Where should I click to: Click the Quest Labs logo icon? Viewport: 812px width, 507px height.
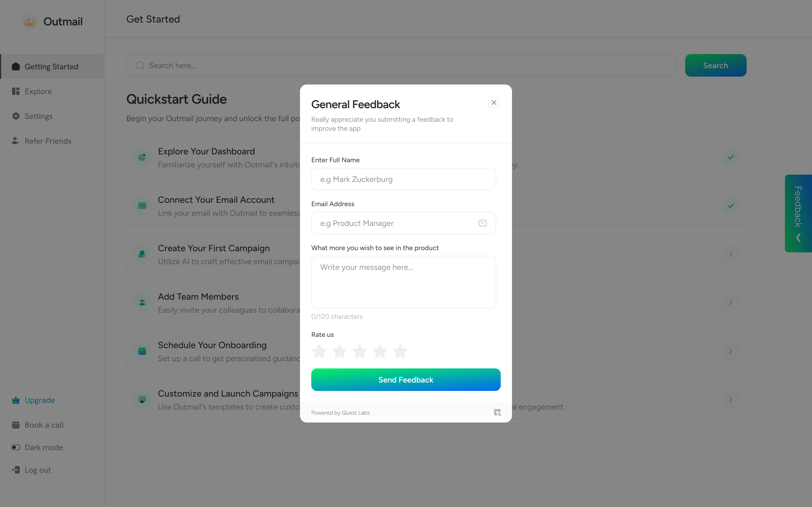pos(497,412)
